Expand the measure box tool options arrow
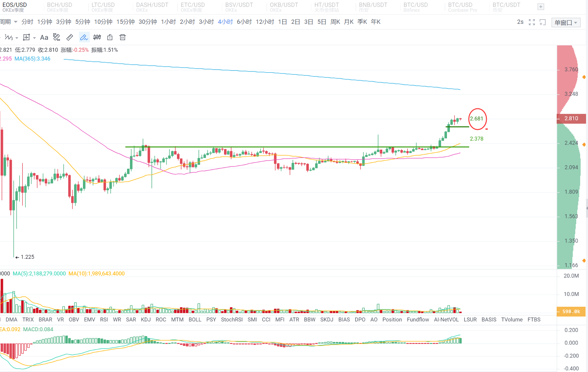The height and width of the screenshot is (372, 588). point(34,38)
